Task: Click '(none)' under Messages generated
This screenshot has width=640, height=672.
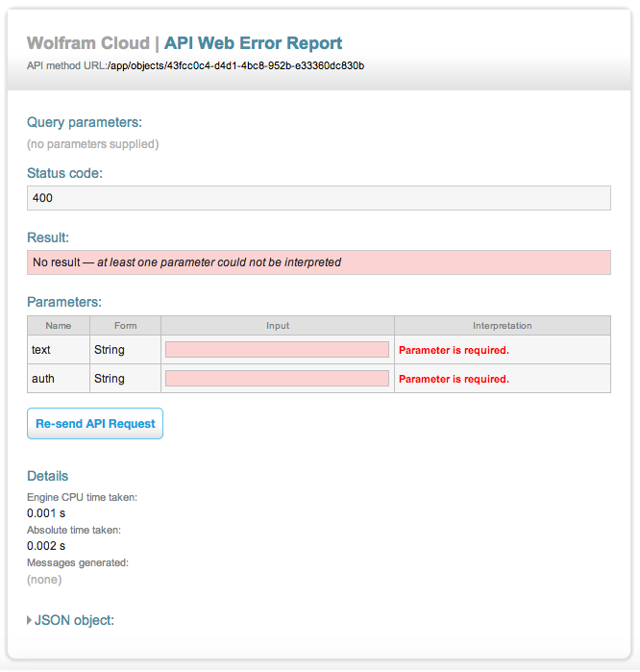Action: [x=44, y=580]
